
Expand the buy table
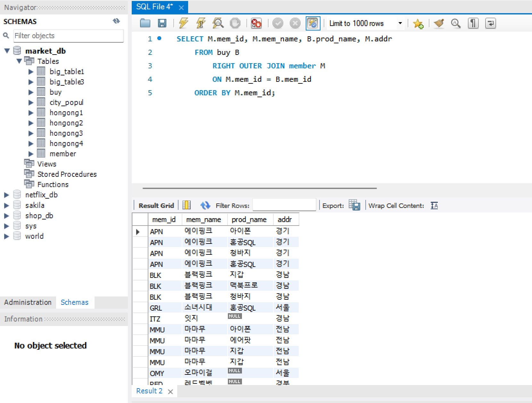pyautogui.click(x=31, y=92)
